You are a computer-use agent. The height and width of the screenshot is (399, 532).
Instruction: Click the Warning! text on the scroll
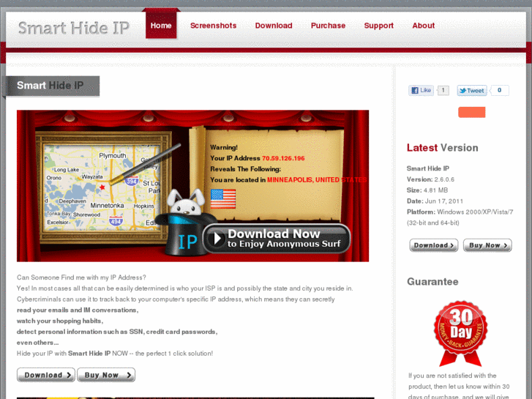pyautogui.click(x=224, y=147)
